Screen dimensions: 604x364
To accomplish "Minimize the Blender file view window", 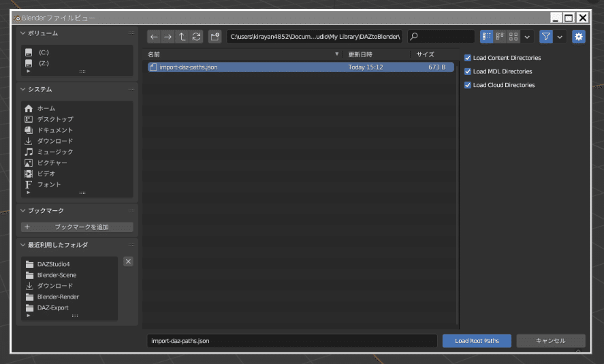I will (556, 18).
